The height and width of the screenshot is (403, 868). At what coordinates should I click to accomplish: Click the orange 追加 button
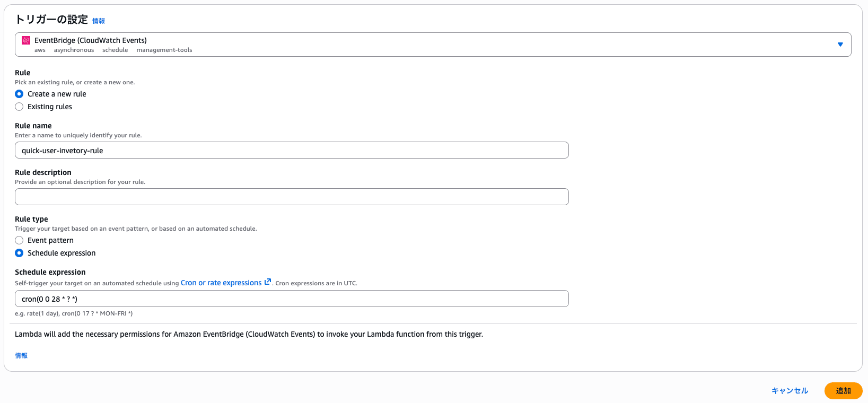pos(843,391)
